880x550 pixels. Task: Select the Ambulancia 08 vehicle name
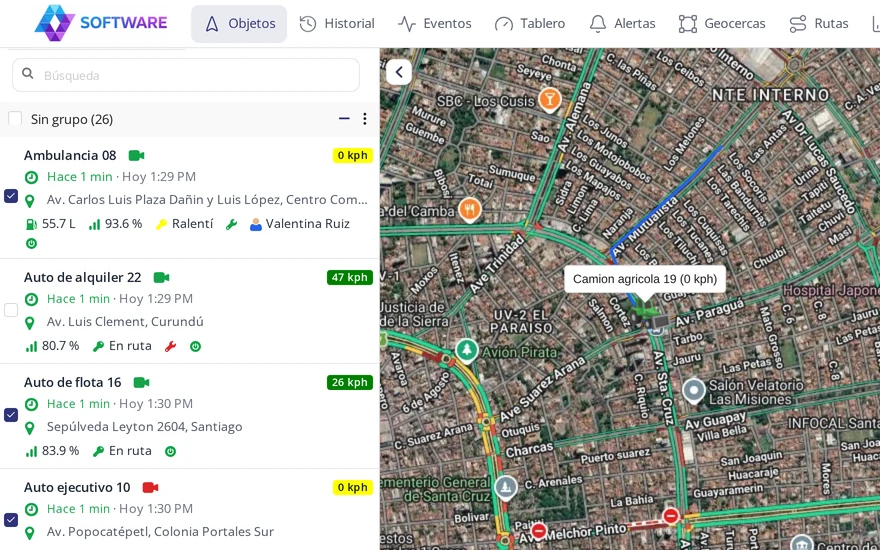click(70, 155)
